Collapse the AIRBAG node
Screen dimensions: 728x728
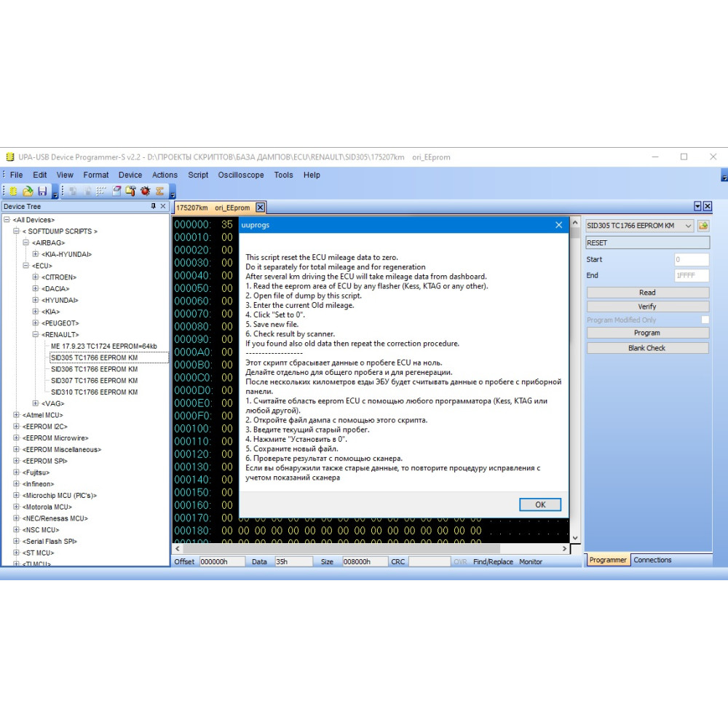[26, 242]
